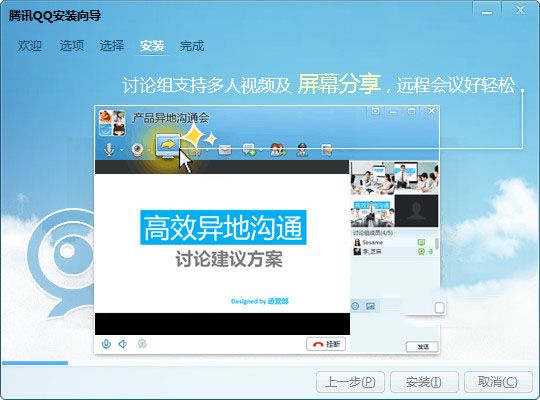This screenshot has height=400, width=540.
Task: Select the 欢迎 step tab
Action: point(30,45)
